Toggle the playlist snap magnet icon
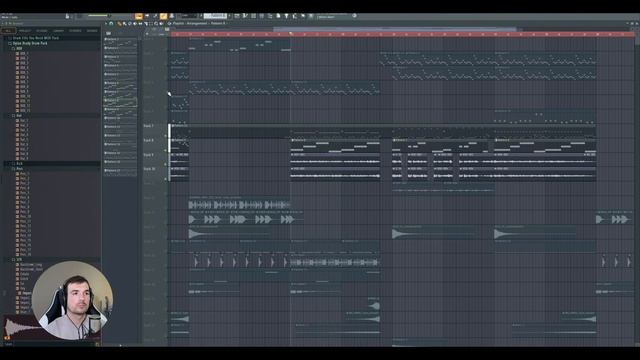Viewport: 640px width, 360px height. click(x=111, y=24)
